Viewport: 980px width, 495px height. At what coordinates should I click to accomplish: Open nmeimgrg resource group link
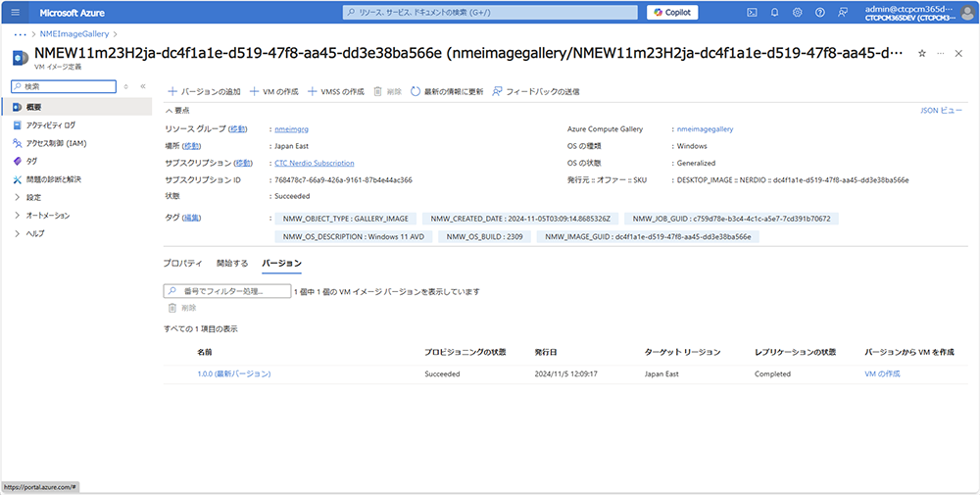[x=292, y=129]
